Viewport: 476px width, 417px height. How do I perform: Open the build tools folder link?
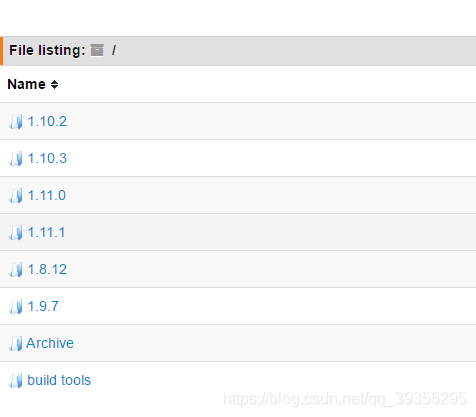(x=59, y=380)
